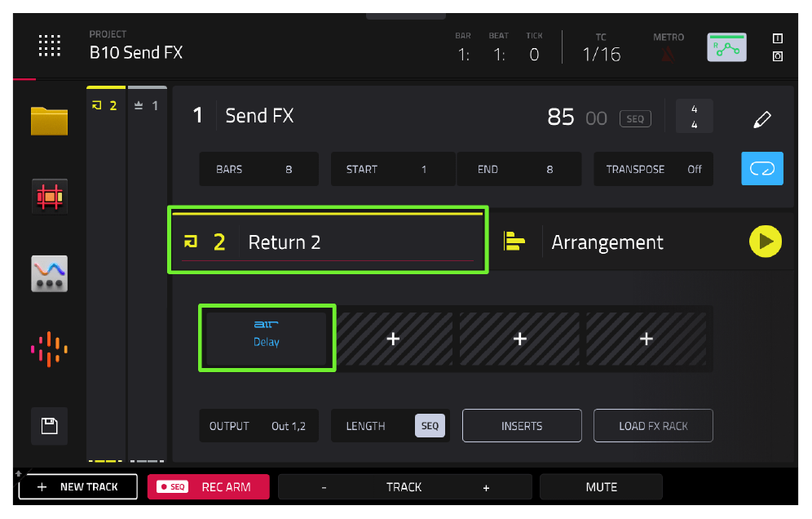Click the pencil edit icon
The image size is (812, 519).
pyautogui.click(x=761, y=119)
